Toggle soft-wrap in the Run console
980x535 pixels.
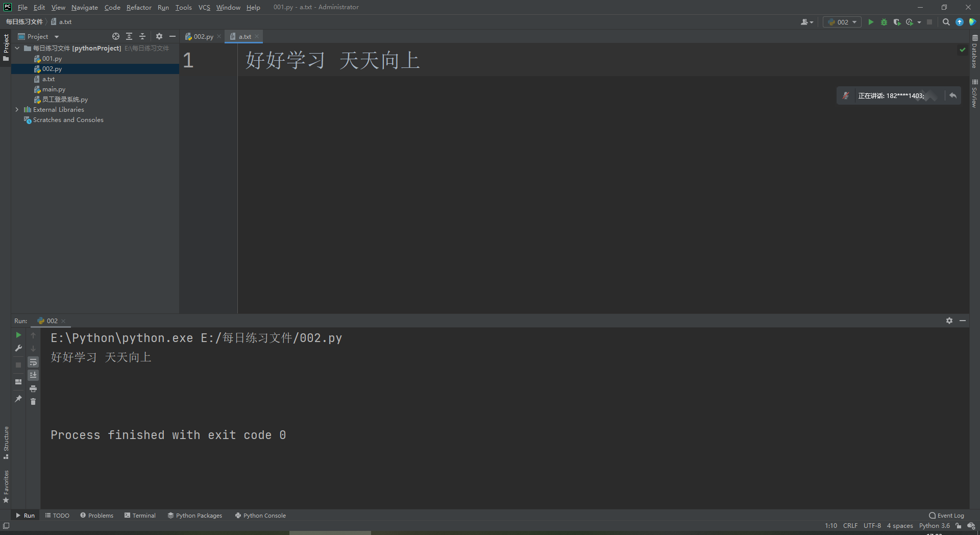(x=33, y=361)
